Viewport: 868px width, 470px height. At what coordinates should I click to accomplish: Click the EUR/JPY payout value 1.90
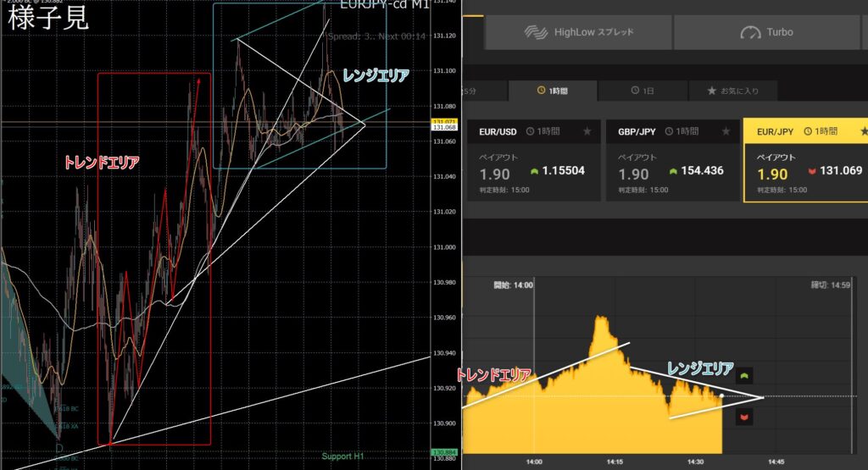click(772, 174)
